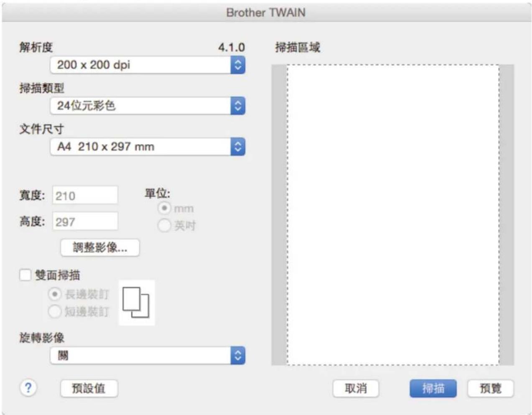
Task: Click the 寬度 input field showing 210
Action: coord(85,196)
